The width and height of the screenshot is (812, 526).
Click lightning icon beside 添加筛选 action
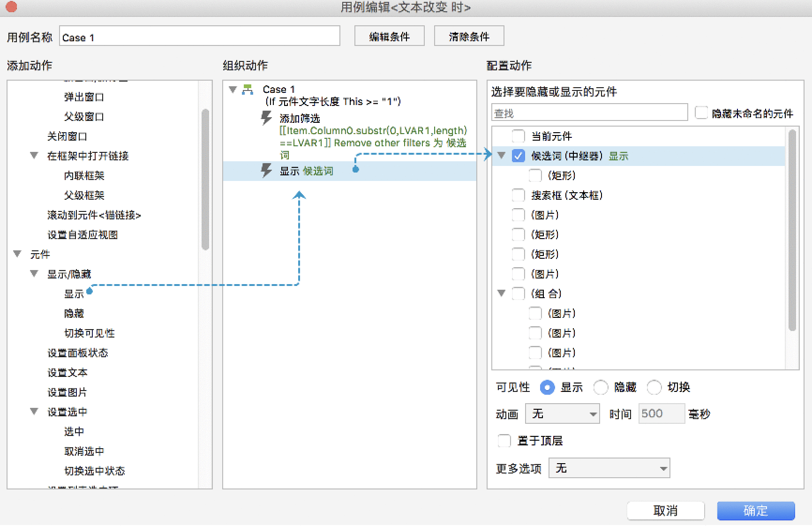coord(266,118)
